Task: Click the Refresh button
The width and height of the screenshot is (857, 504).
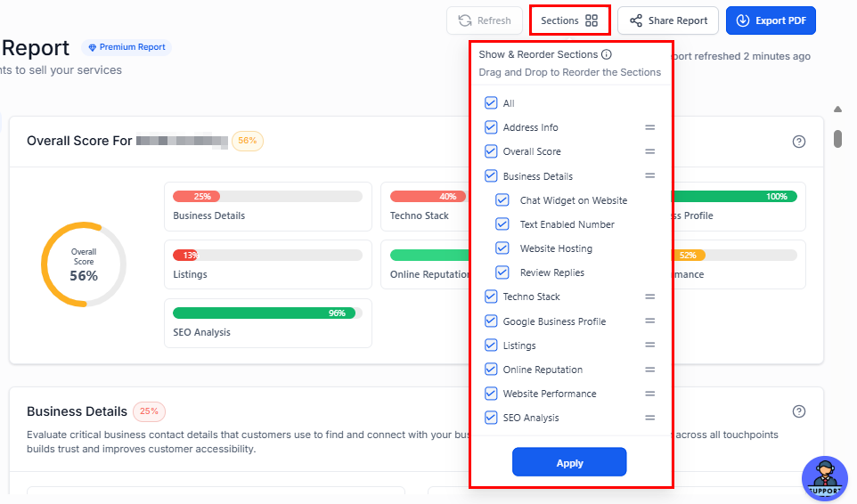Action: (485, 20)
